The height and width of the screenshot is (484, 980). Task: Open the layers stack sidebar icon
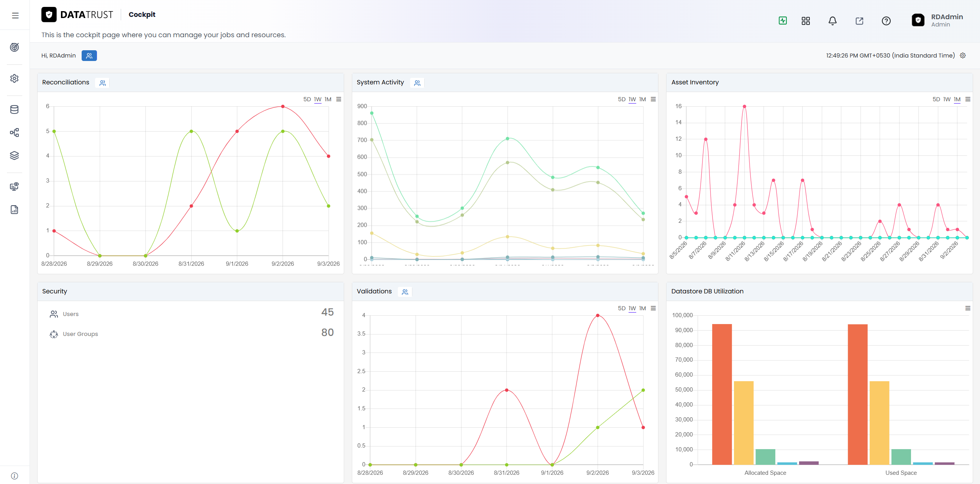(x=15, y=155)
